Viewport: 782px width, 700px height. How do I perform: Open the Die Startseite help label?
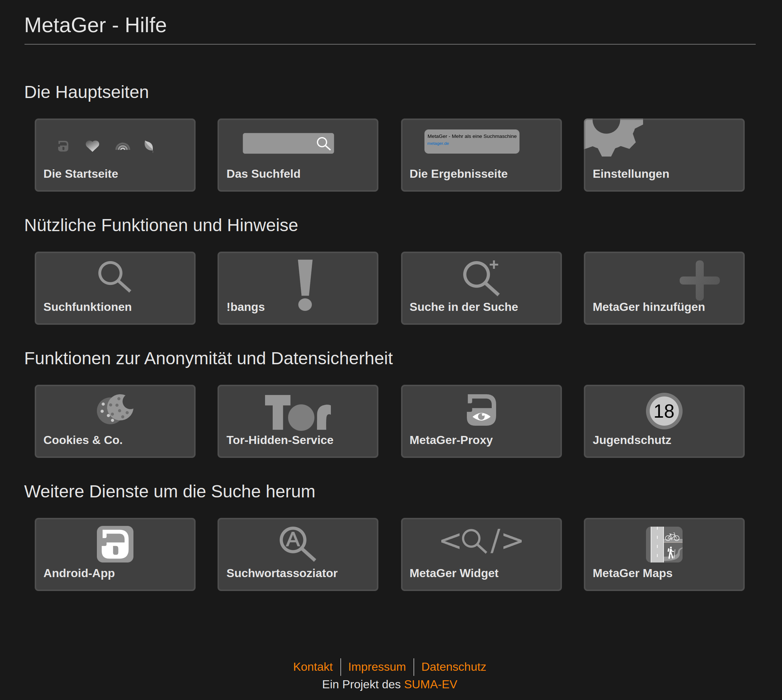(x=81, y=174)
